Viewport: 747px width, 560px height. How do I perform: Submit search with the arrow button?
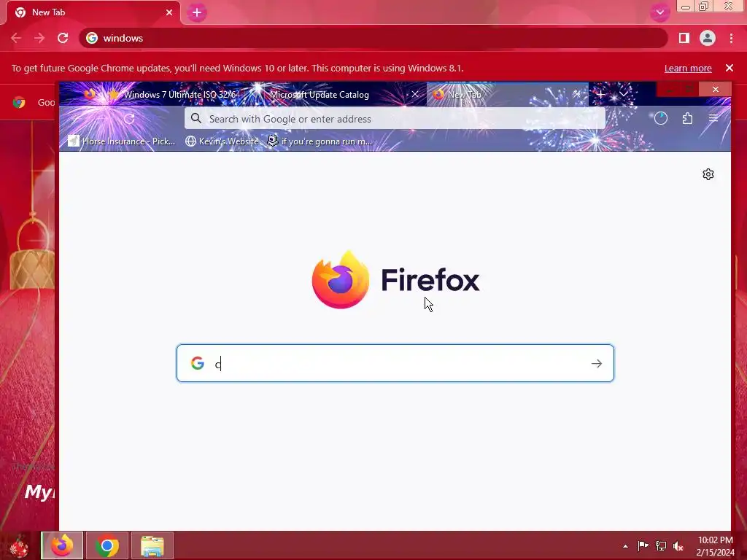pos(597,364)
